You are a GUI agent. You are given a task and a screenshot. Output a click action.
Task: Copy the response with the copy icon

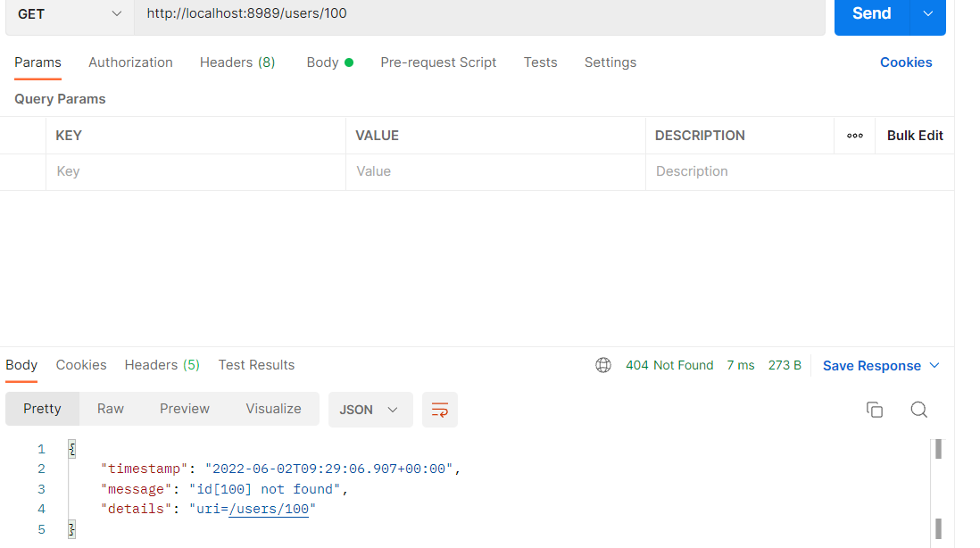[x=875, y=410]
